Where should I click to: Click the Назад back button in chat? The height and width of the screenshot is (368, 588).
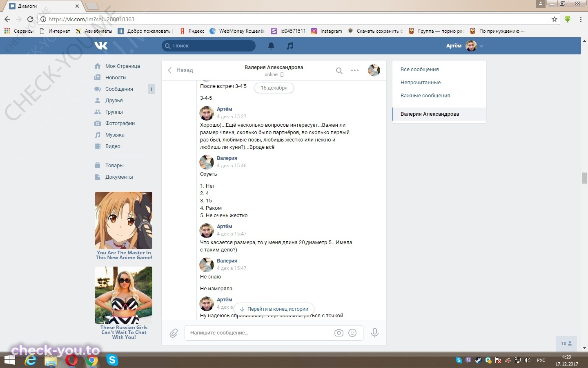click(180, 70)
